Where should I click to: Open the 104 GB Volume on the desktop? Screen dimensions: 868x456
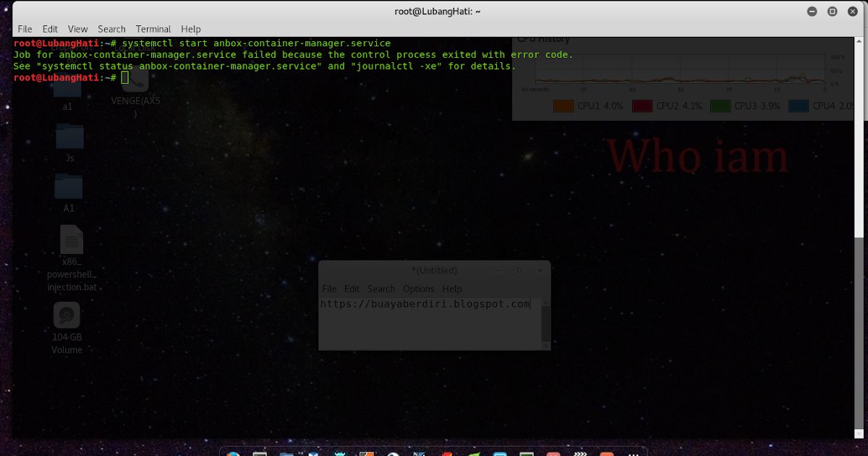click(66, 316)
